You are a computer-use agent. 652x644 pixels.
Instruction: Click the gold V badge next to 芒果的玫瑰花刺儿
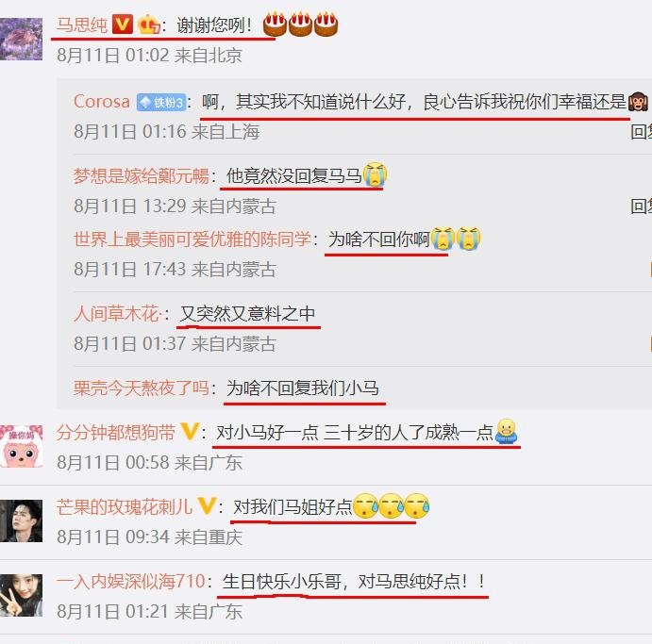pos(207,506)
